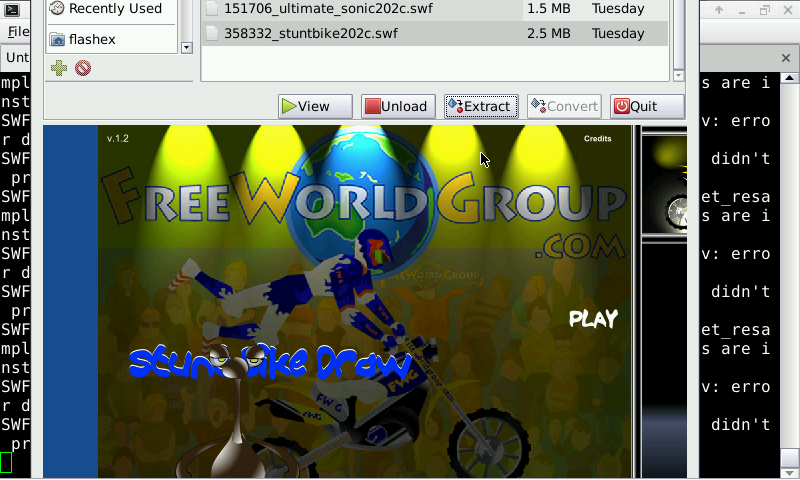
Task: Click the up-arrow icon in right window titlebar
Action: (719, 10)
